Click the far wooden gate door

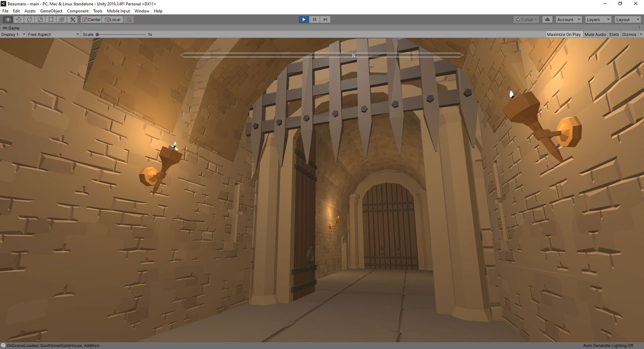390,227
